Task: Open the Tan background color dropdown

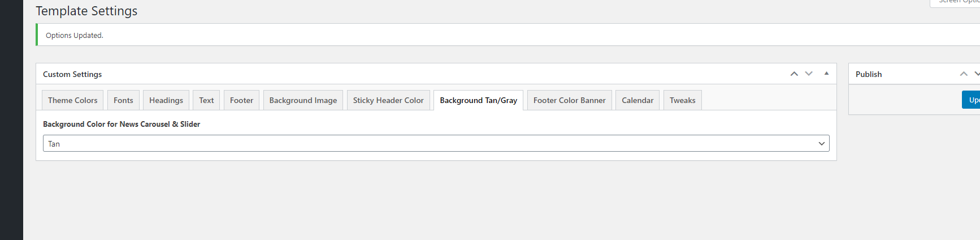Action: click(x=436, y=143)
